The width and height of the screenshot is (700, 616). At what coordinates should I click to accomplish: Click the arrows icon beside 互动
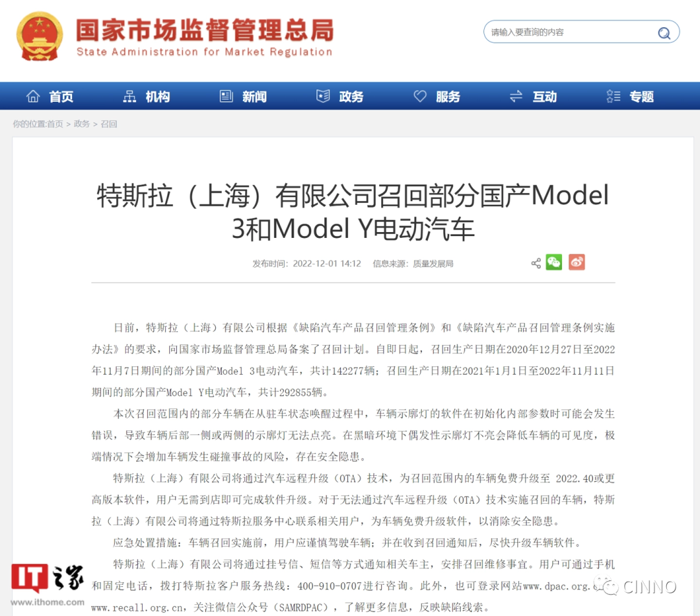click(x=516, y=96)
